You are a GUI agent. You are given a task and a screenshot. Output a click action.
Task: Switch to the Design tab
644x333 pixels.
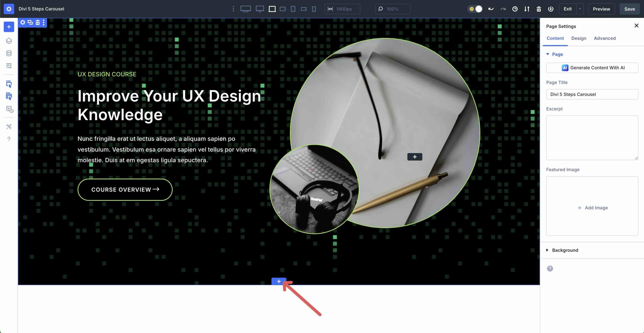click(x=579, y=38)
